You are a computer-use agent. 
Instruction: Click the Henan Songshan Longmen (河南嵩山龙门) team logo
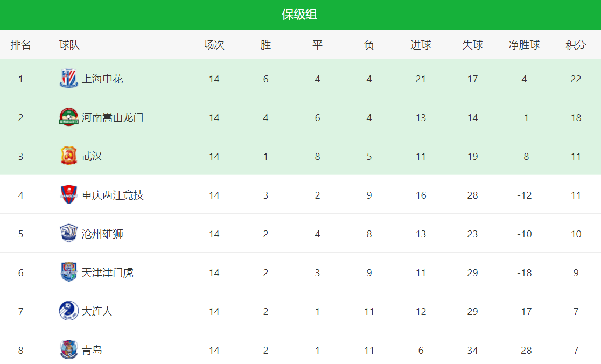tap(68, 117)
